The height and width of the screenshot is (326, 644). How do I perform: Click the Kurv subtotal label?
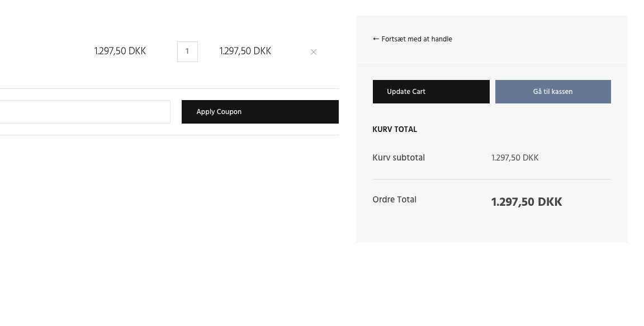tap(399, 158)
